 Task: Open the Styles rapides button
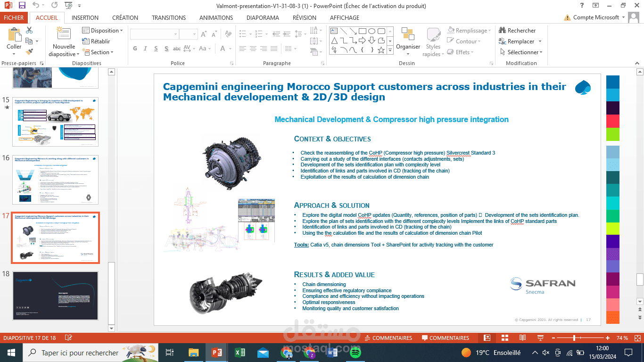click(x=433, y=42)
